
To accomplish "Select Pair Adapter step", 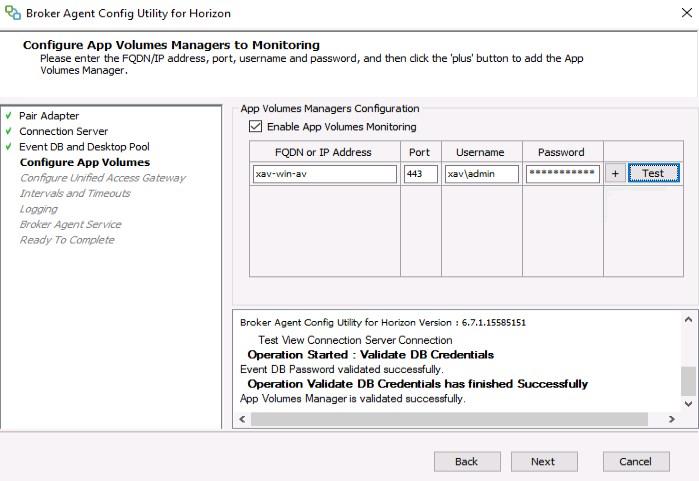I will point(49,116).
